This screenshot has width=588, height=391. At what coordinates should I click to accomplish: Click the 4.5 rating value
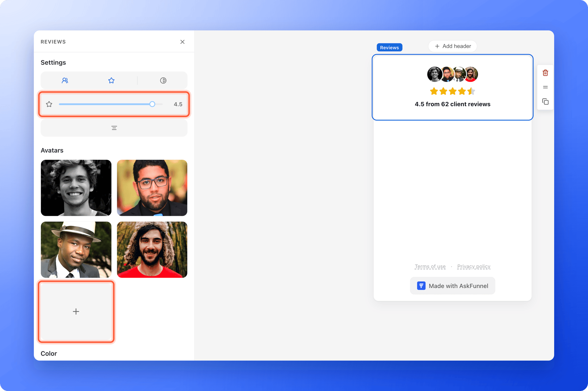pos(178,104)
